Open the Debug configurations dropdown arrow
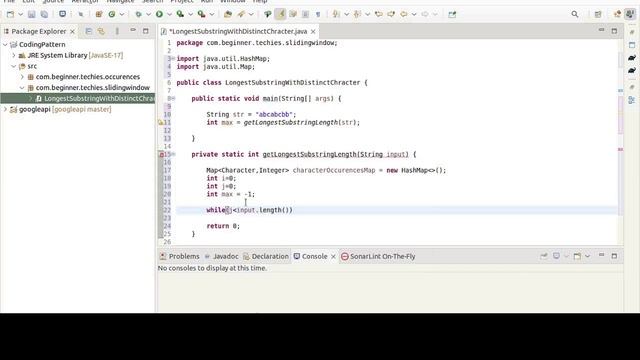Screen dimensions: 640x360 tap(148, 14)
